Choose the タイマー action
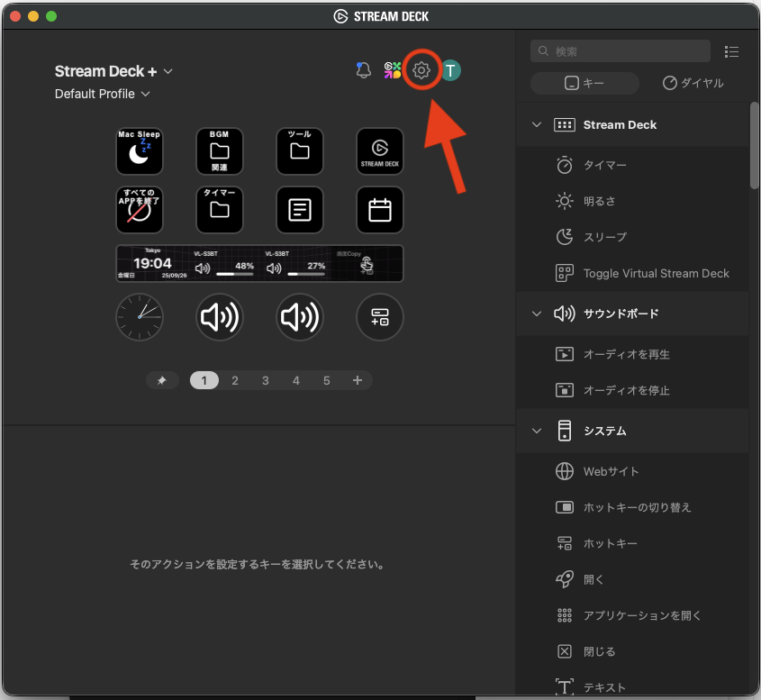This screenshot has width=761, height=700. pyautogui.click(x=633, y=165)
